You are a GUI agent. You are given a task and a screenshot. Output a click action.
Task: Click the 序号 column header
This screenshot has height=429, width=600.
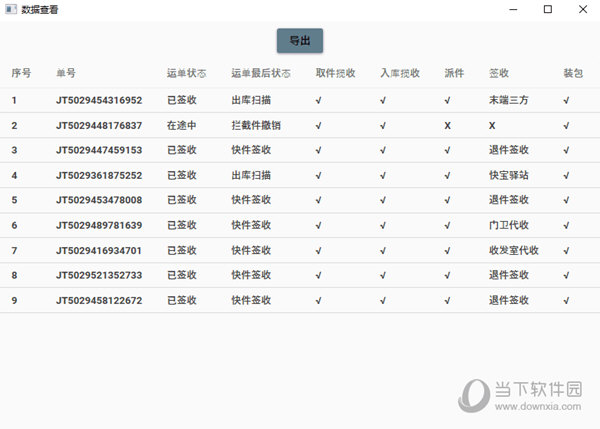point(21,73)
